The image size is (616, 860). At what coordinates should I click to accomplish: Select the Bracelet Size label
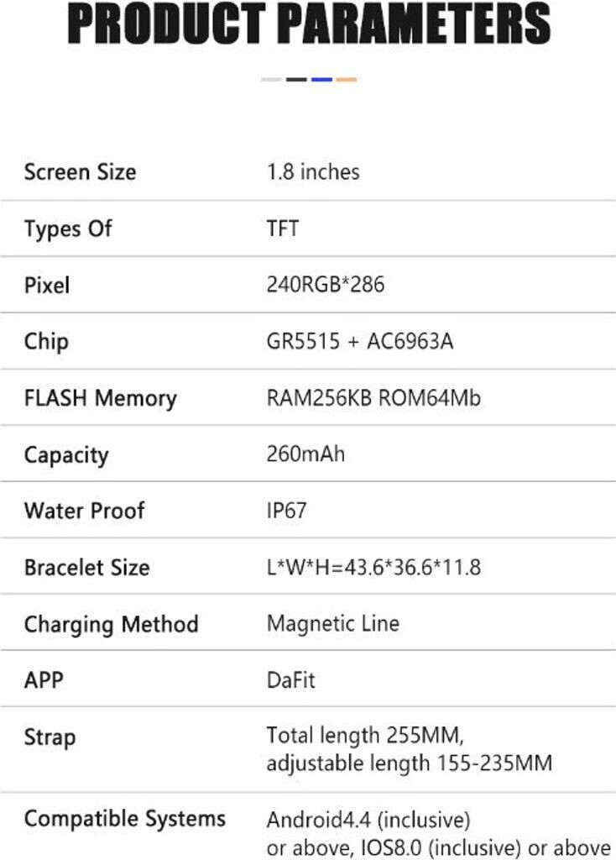(86, 567)
